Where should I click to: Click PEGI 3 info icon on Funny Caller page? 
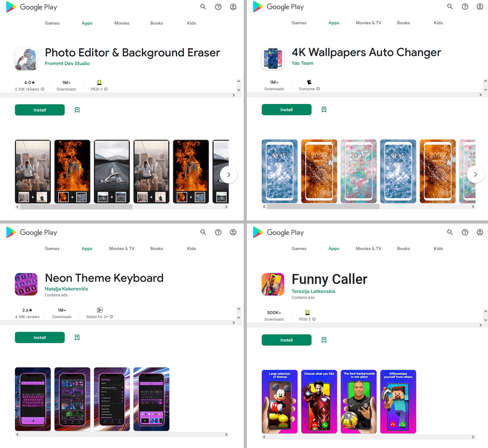pos(314,319)
